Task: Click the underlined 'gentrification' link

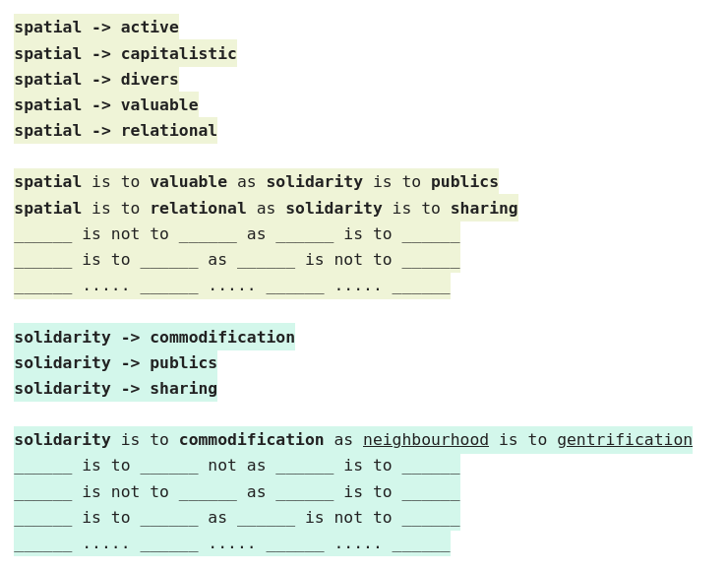Action: [625, 439]
